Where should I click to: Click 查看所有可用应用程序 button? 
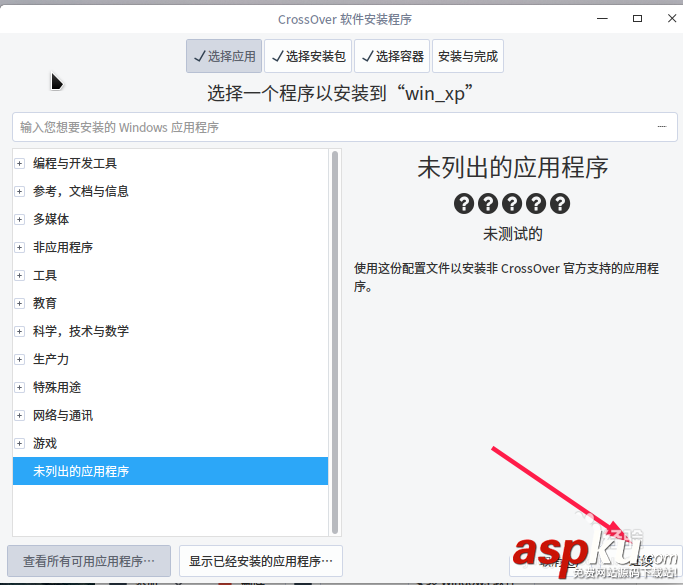point(89,561)
